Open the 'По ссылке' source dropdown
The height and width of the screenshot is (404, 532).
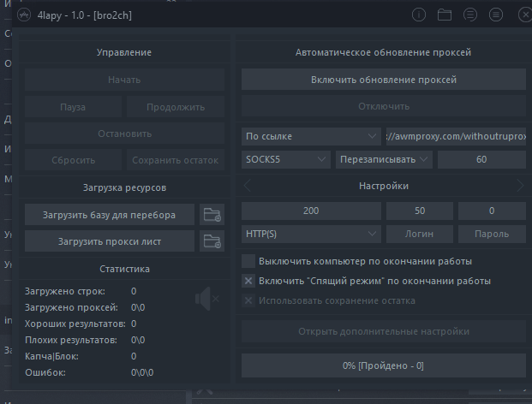coord(311,136)
